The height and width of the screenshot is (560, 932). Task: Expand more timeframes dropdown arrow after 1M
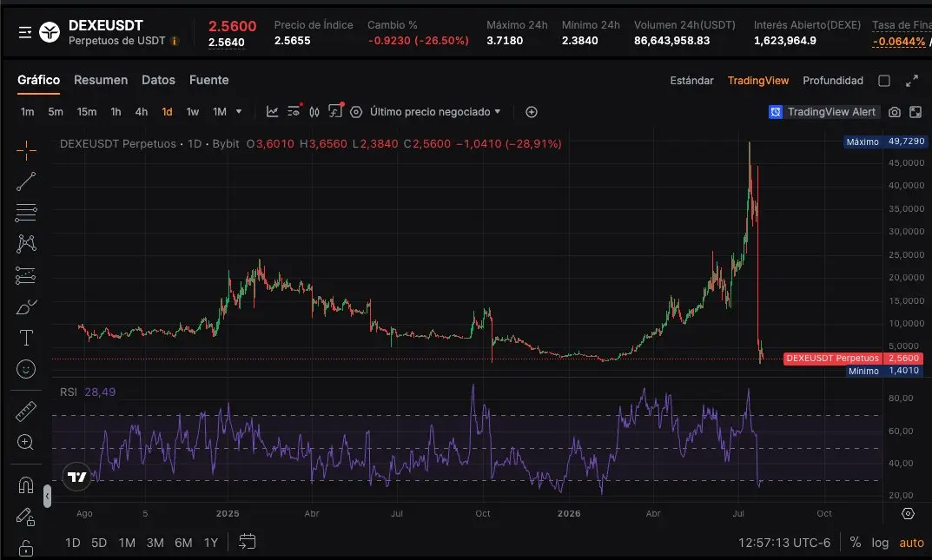[x=239, y=111]
